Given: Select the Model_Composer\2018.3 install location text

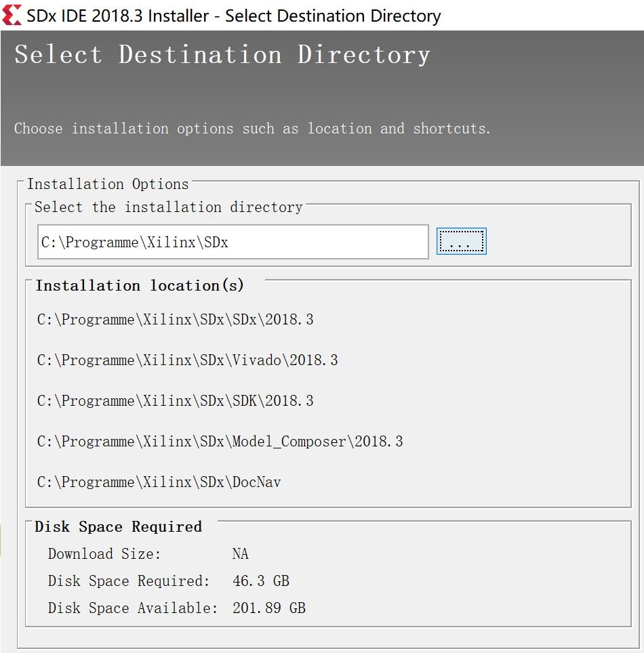Looking at the screenshot, I should (220, 442).
